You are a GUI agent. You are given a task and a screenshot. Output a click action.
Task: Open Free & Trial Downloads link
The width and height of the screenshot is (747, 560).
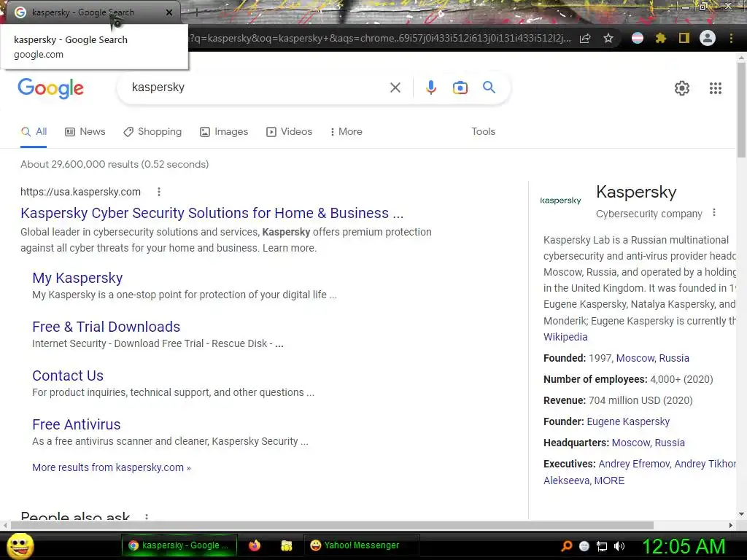(107, 327)
